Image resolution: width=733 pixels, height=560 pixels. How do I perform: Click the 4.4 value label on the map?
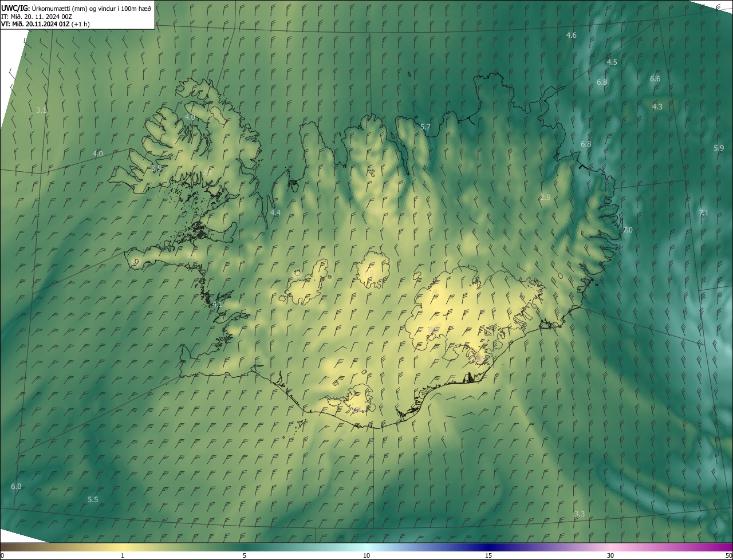pyautogui.click(x=275, y=213)
